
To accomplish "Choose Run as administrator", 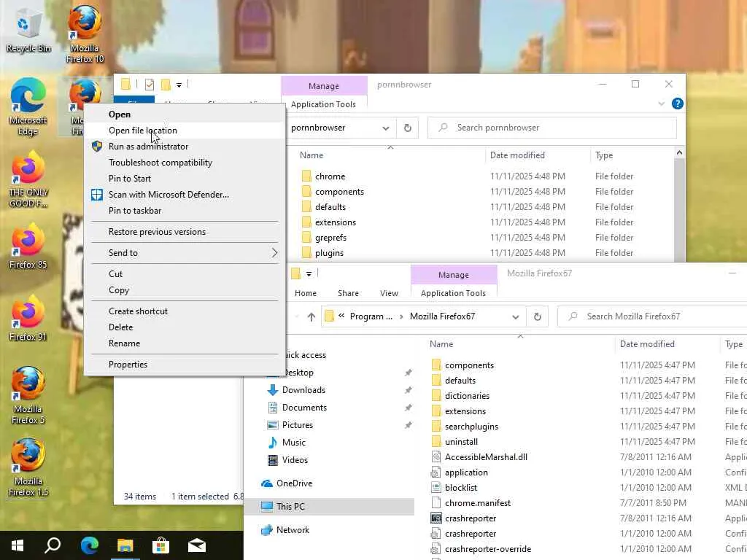I will [185, 147].
